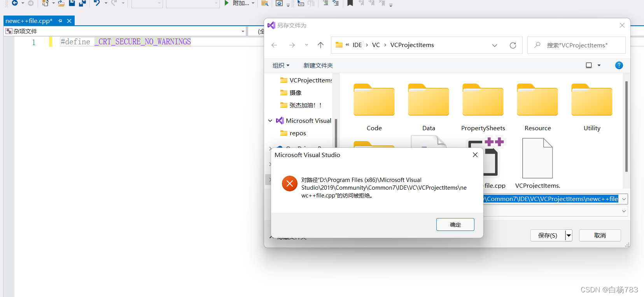Click VCProjectItems in the address breadcrumb
Viewport: 644px width, 297px height.
(x=412, y=45)
